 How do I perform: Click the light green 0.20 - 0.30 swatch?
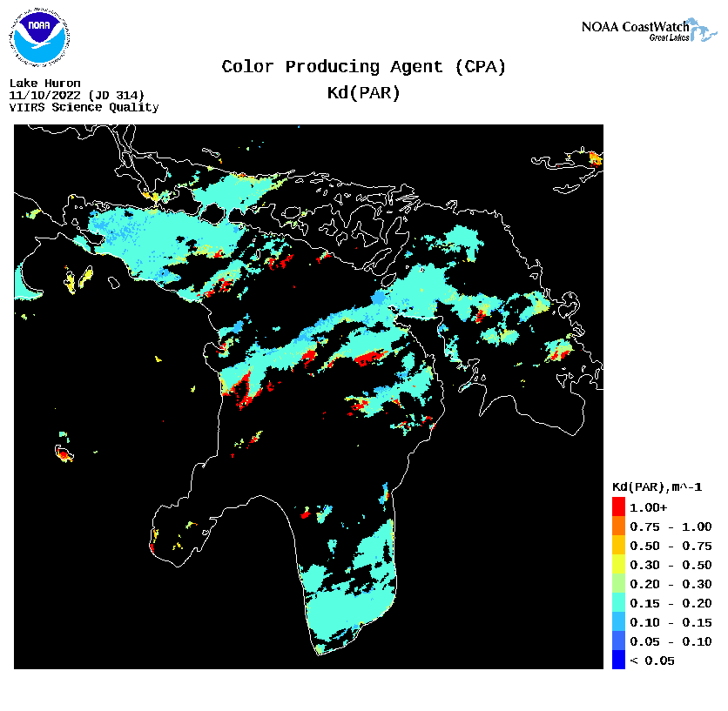[618, 583]
